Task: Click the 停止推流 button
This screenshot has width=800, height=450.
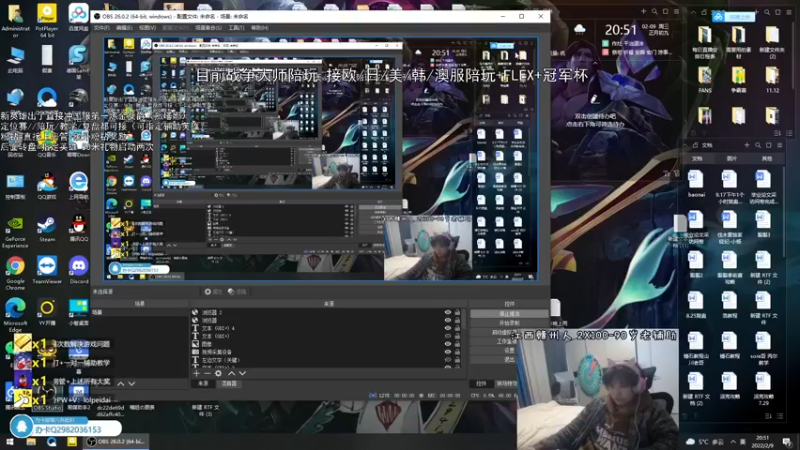Action: [509, 314]
